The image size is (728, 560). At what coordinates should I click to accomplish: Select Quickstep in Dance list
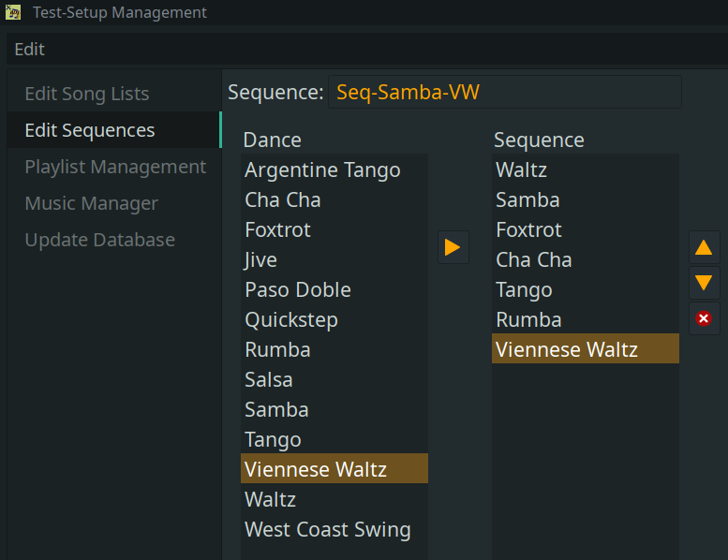click(334, 319)
